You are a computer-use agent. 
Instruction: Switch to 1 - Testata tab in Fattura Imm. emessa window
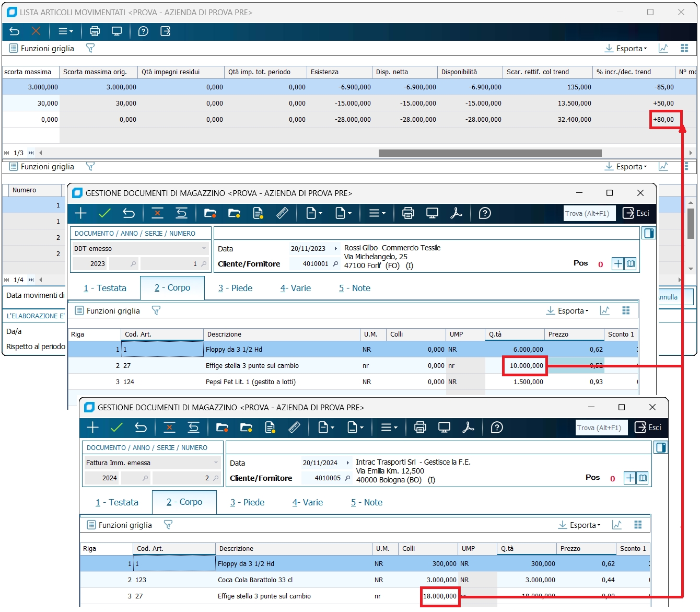point(117,502)
